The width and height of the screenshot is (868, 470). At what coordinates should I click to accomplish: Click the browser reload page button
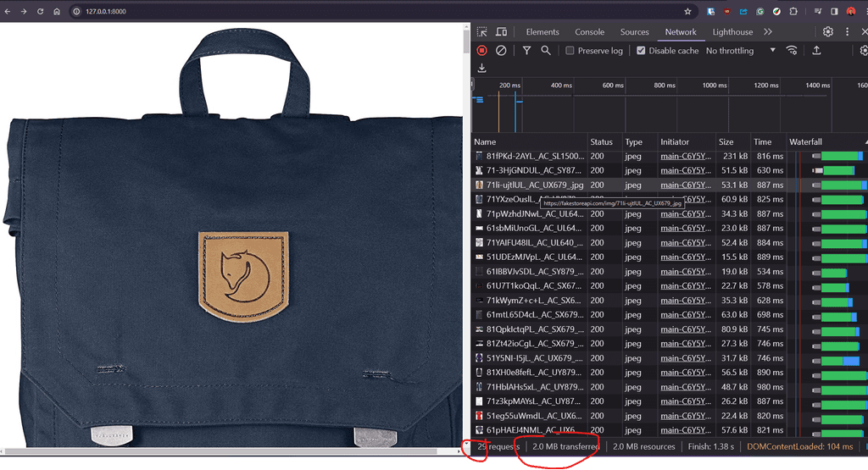coord(40,12)
